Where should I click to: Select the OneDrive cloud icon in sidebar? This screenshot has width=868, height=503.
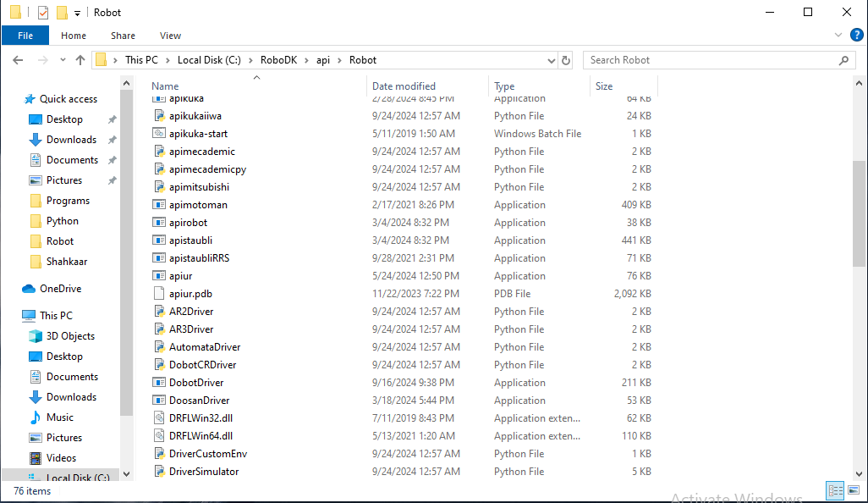(x=29, y=289)
